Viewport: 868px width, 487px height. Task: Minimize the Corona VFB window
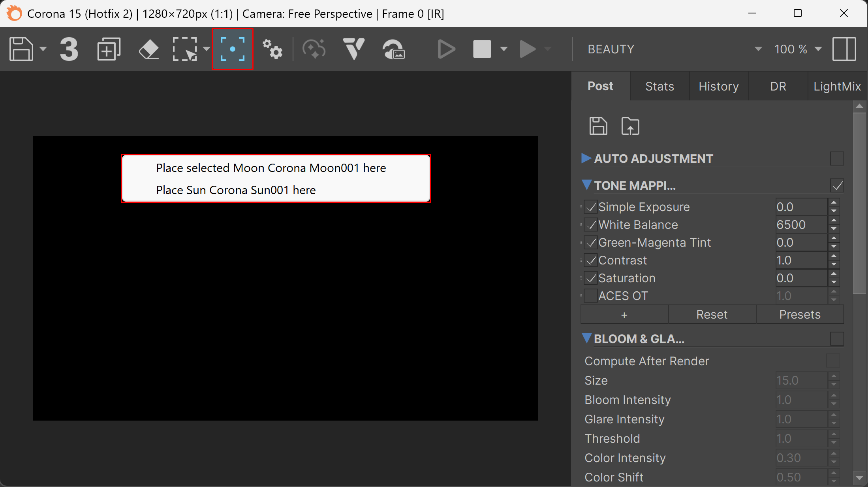[752, 13]
